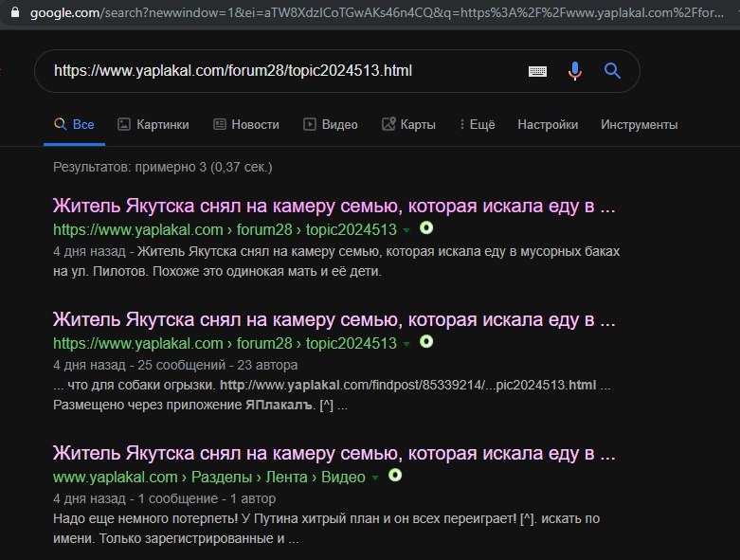Open the on-screen keyboard icon in search box

(x=537, y=71)
